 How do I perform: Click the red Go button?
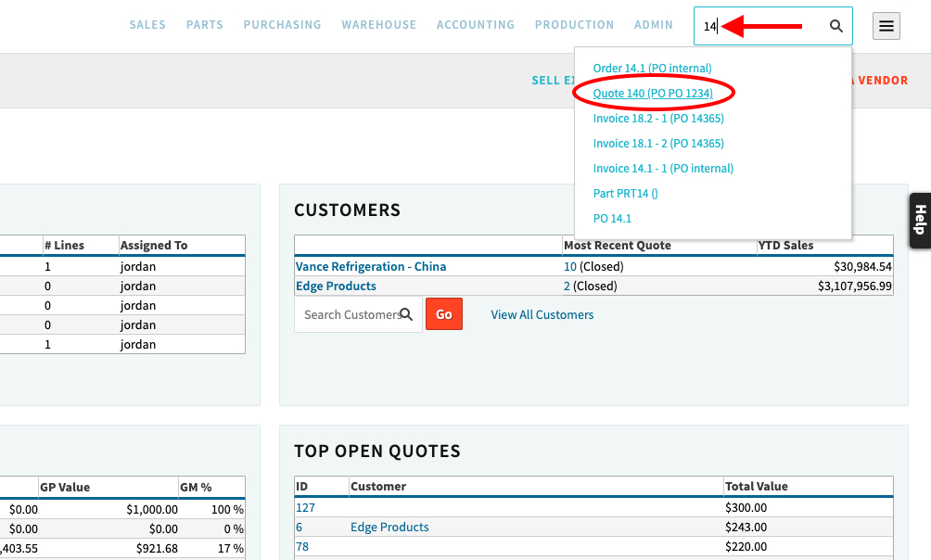444,314
